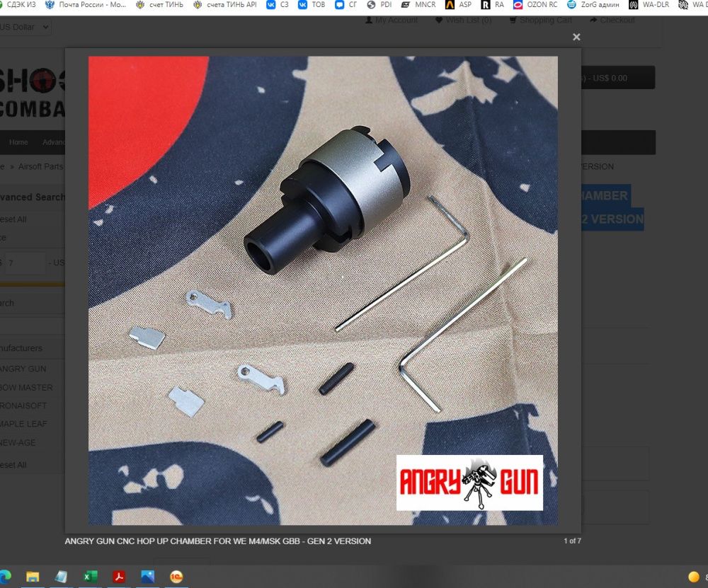
Task: Click the price filter field showing 7
Action: (x=25, y=263)
